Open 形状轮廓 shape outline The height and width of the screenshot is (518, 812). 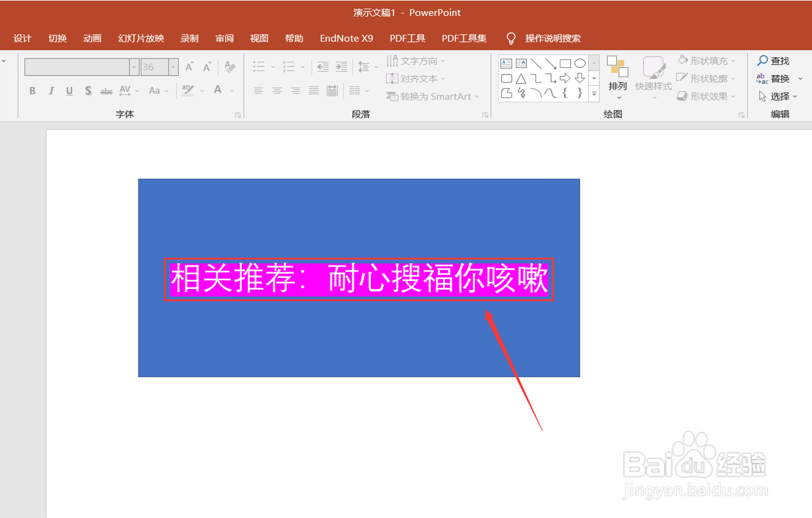706,78
